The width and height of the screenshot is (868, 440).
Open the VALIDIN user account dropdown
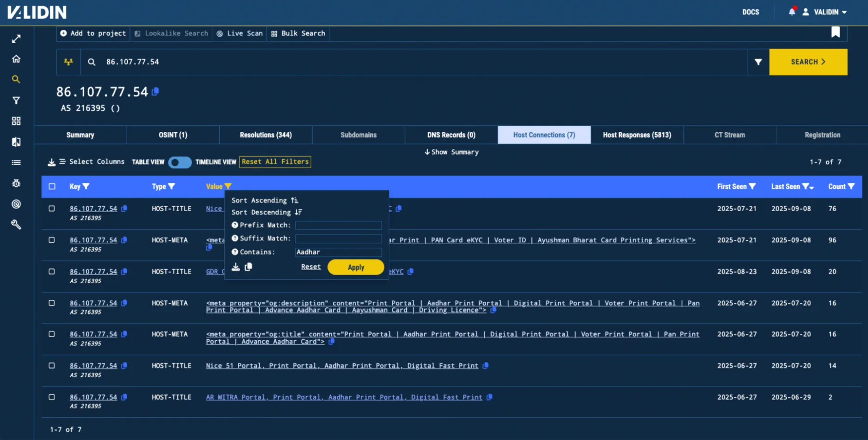[x=825, y=12]
